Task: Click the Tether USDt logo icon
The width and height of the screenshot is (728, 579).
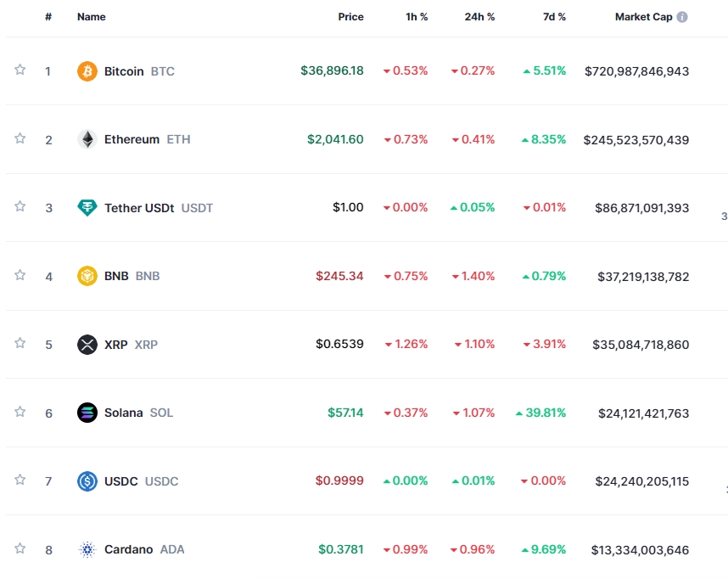Action: click(87, 208)
